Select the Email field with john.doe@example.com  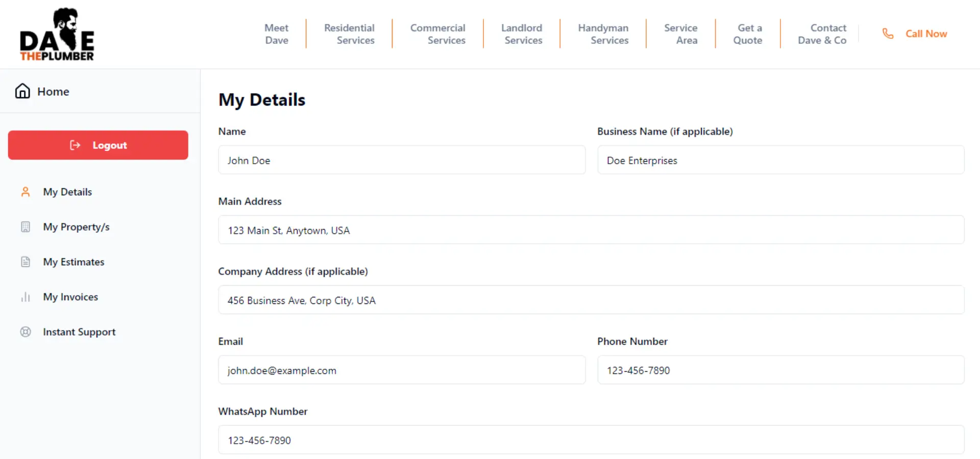point(402,370)
